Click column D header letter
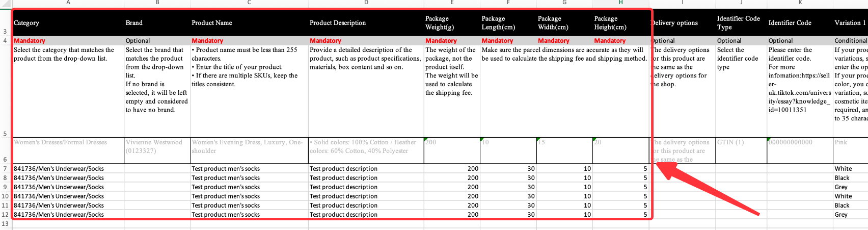Screen dimensions: 868x230 coord(366,3)
